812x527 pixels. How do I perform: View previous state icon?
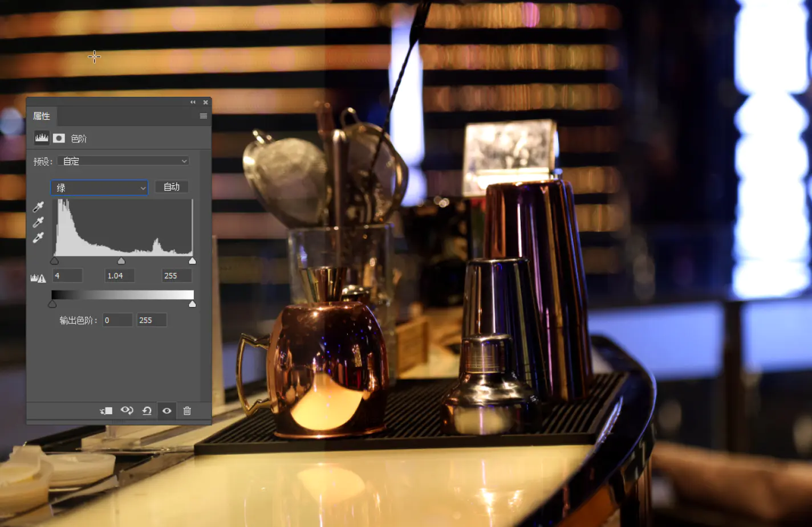127,411
